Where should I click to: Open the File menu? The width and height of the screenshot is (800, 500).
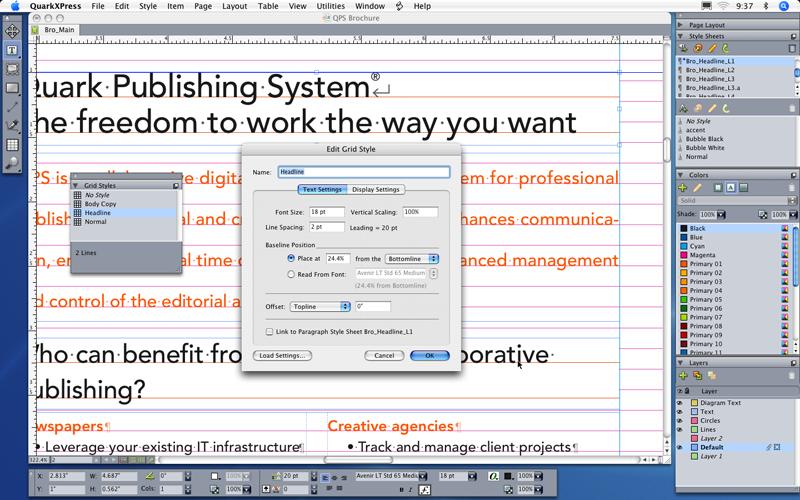98,6
